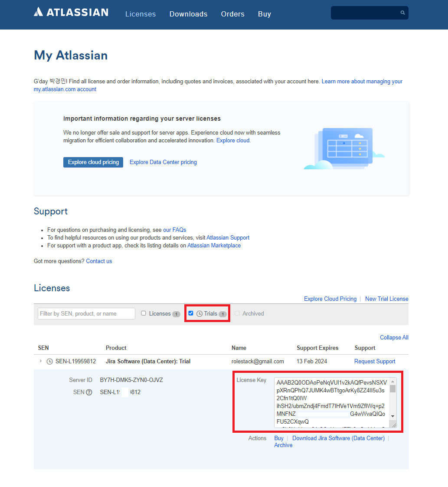The height and width of the screenshot is (487, 448).
Task: Click Download Jira Software (Data Center) link
Action: tap(338, 438)
